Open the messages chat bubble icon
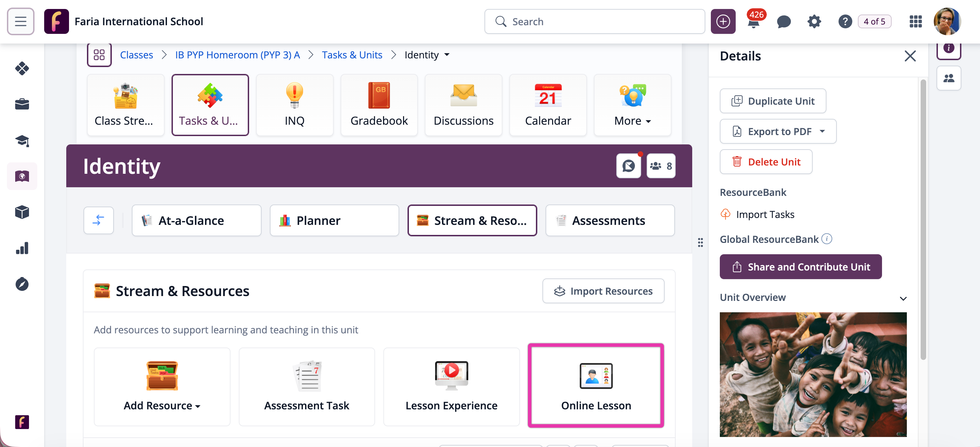 [x=783, y=22]
